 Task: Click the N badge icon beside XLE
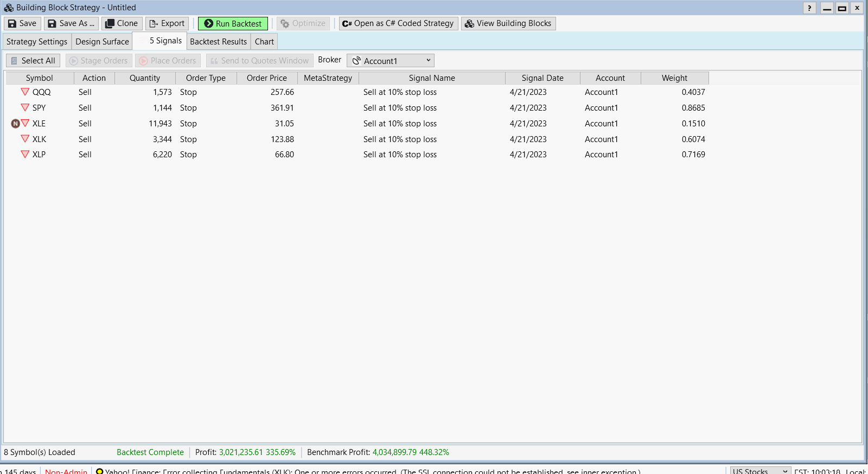15,124
